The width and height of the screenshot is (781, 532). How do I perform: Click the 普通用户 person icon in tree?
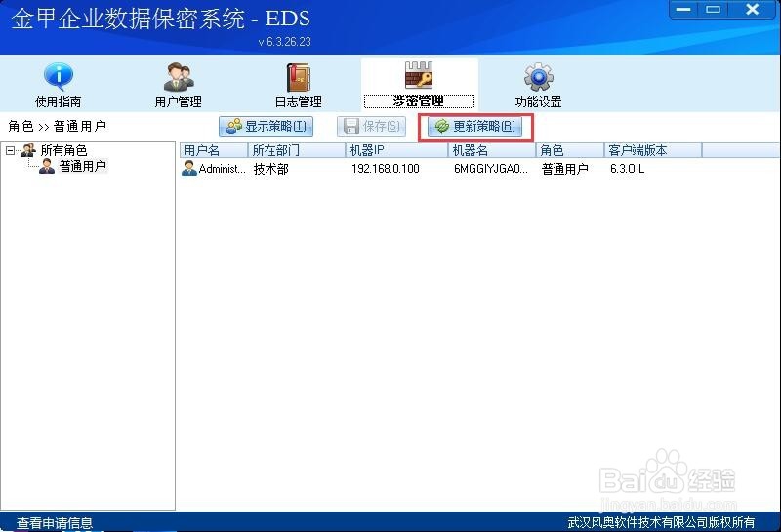click(x=47, y=166)
